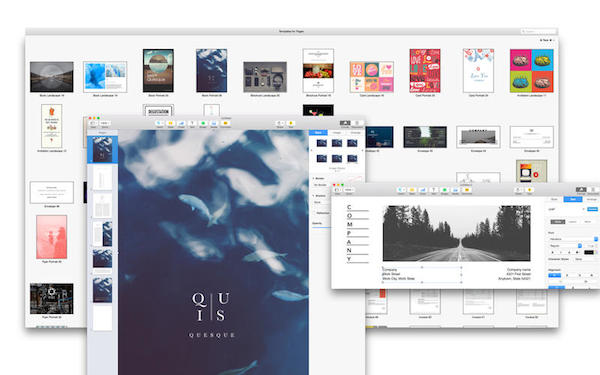Open pink Flyer Portrait template thumbnail

(x=52, y=237)
